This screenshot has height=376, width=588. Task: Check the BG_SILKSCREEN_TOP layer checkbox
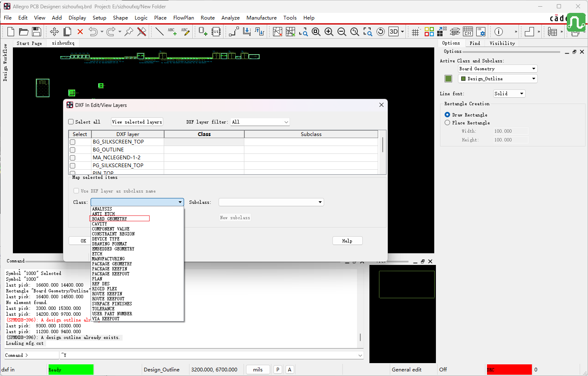[x=73, y=142]
